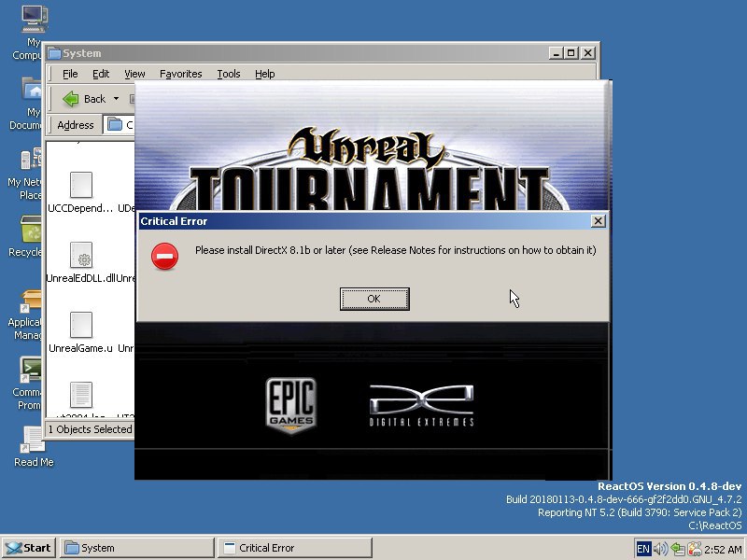Minimize the System window

(x=556, y=53)
